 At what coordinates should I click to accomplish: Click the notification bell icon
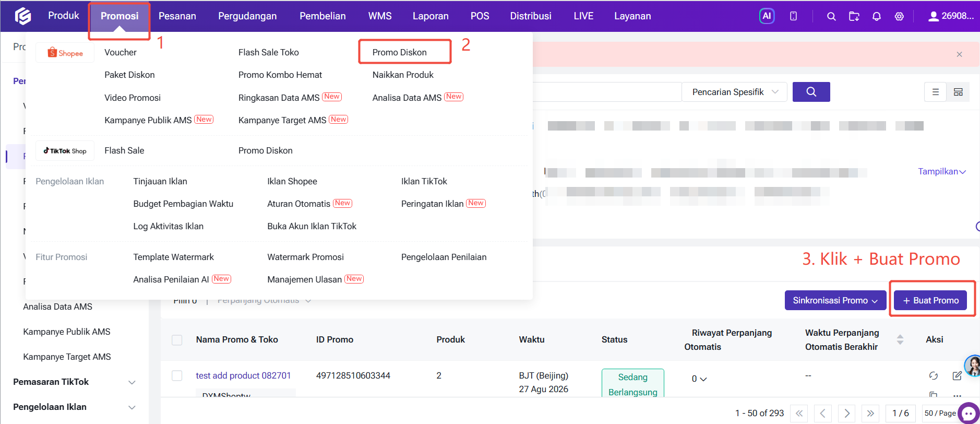point(877,17)
